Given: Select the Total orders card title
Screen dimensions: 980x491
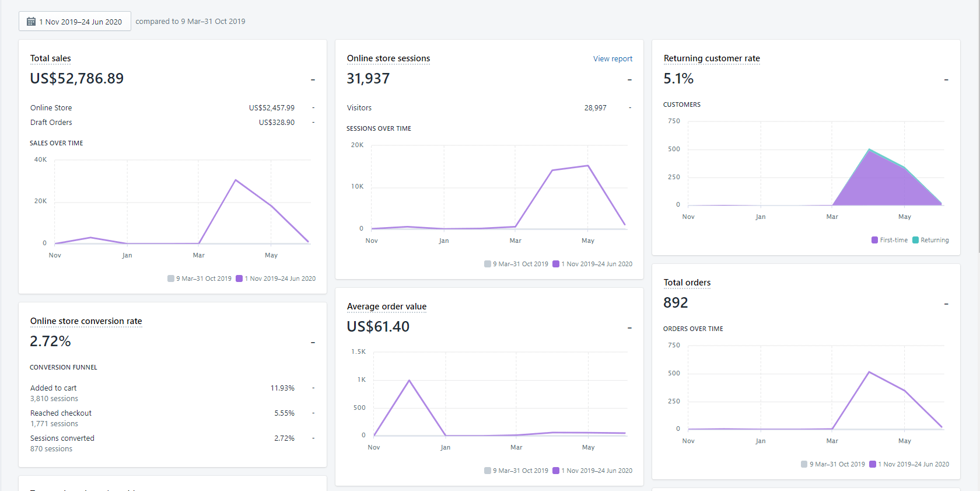Looking at the screenshot, I should point(687,283).
